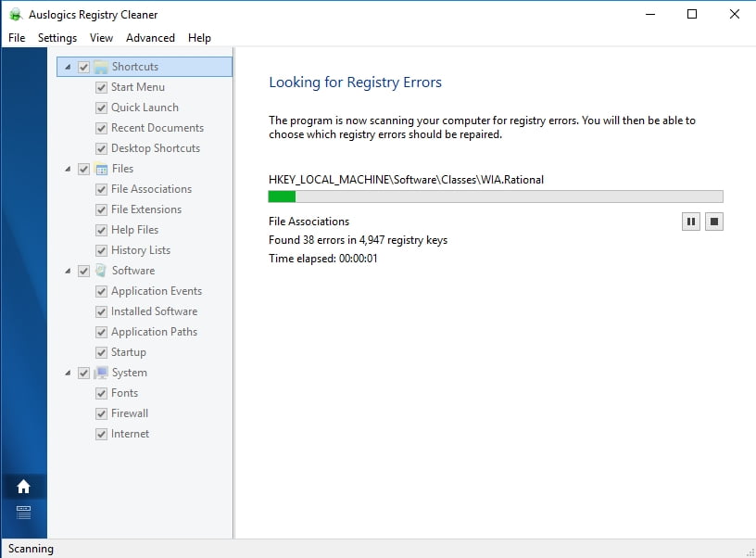Disable the Recent Documents checkbox
756x558 pixels.
point(101,128)
